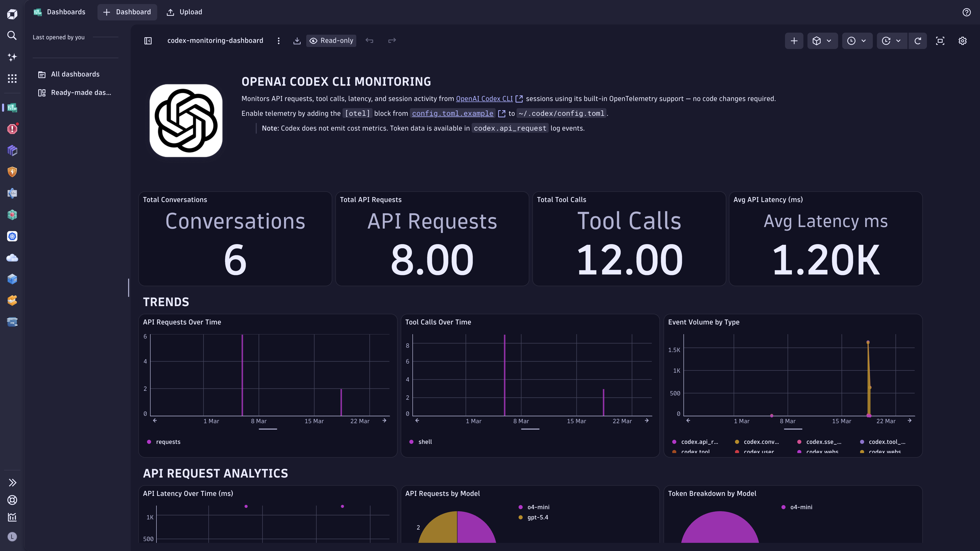Viewport: 980px width, 551px height.
Task: Click the 8 Mar bar in API Requests chart
Action: [242, 375]
